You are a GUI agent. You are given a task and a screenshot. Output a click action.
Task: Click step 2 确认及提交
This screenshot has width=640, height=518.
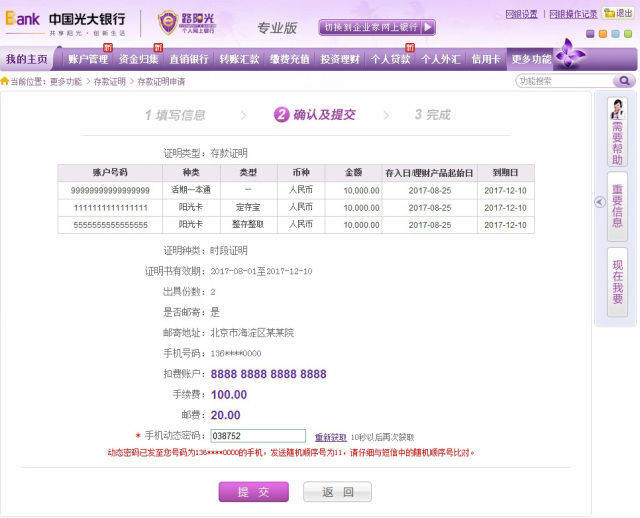click(x=314, y=115)
